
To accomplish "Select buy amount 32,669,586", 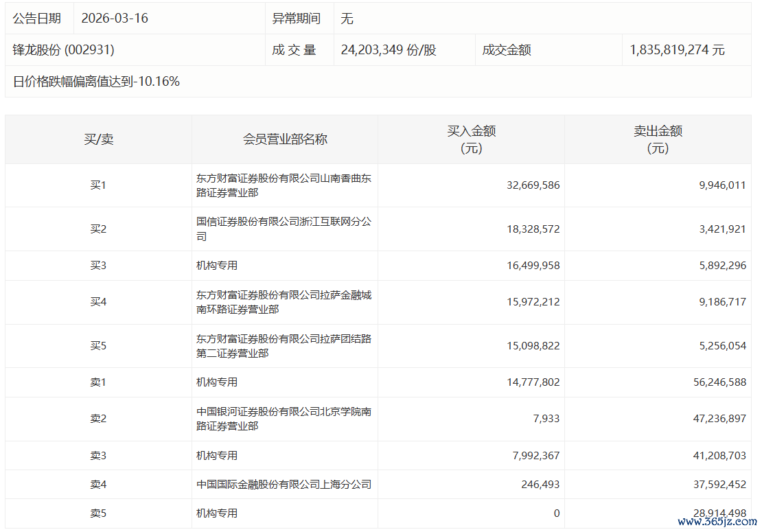I will pyautogui.click(x=533, y=185).
